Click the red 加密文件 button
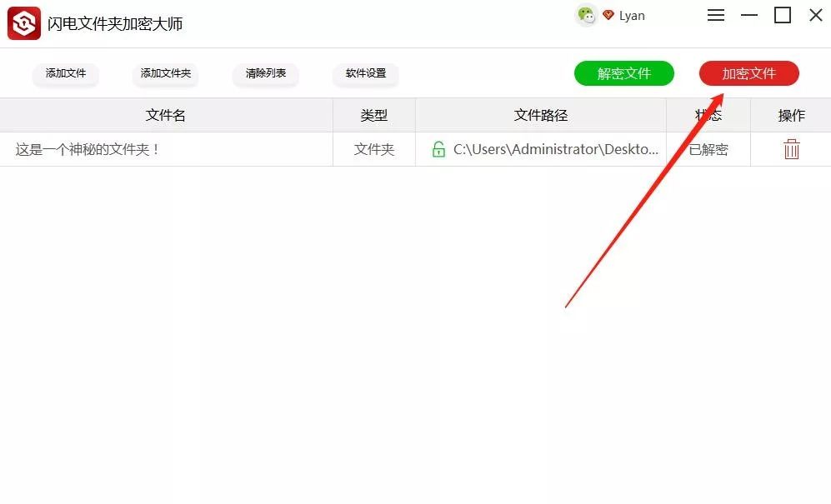 (x=748, y=73)
